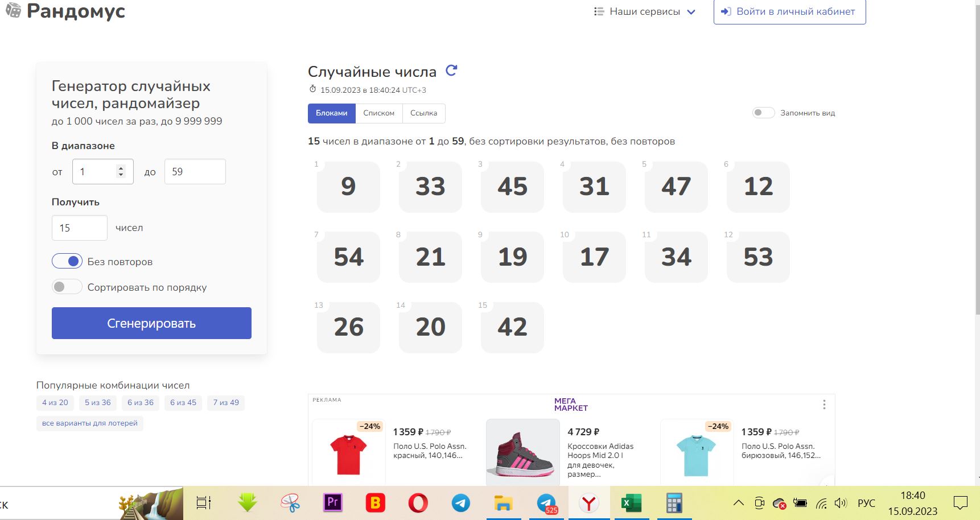The width and height of the screenshot is (980, 520).
Task: Open Telegram with the 525 badge
Action: click(x=547, y=503)
